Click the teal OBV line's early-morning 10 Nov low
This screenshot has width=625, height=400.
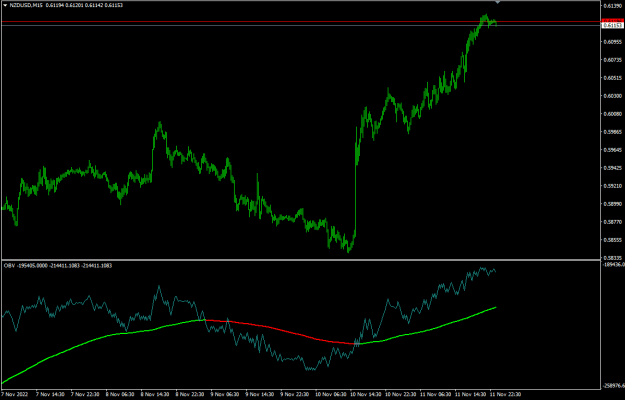pyautogui.click(x=311, y=369)
